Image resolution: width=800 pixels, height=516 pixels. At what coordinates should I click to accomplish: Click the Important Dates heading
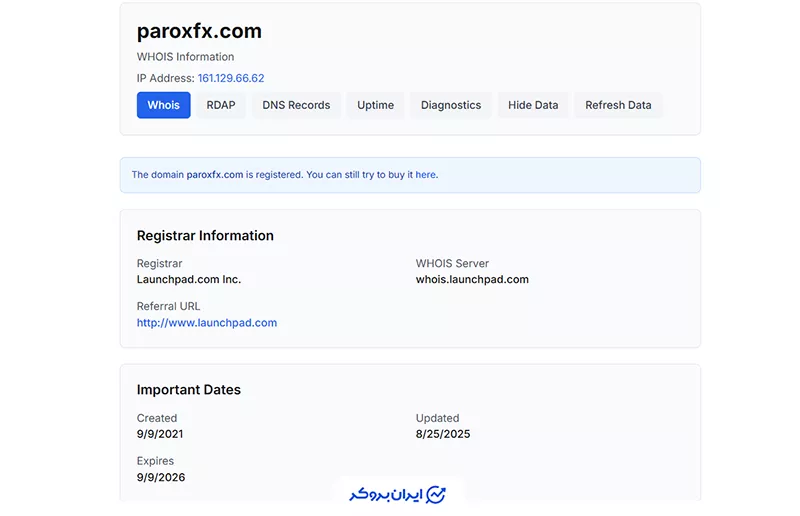pyautogui.click(x=189, y=390)
